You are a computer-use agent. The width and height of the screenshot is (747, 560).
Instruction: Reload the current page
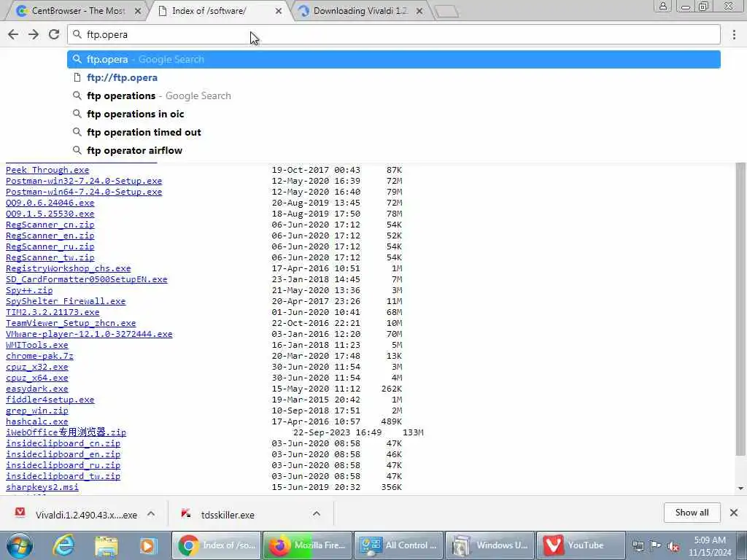click(x=54, y=34)
